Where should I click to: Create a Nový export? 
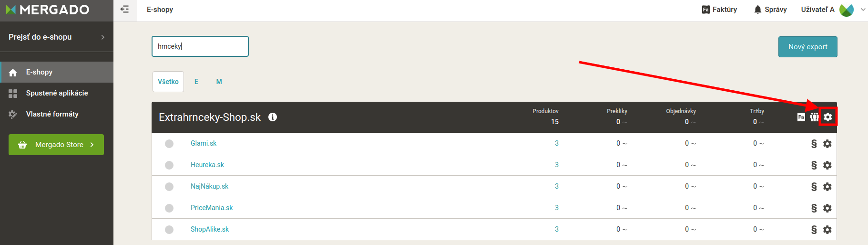tap(808, 47)
